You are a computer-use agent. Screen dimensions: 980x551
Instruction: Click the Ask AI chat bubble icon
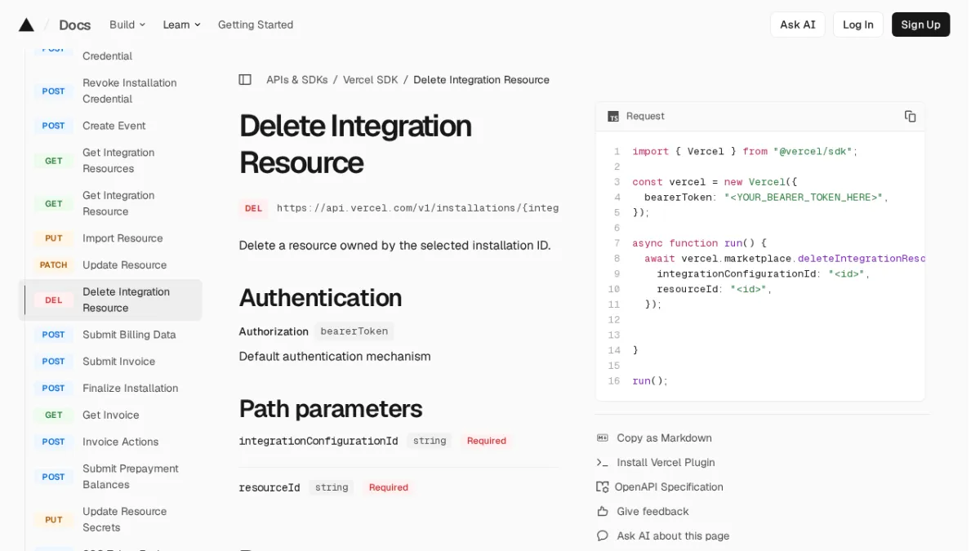tap(603, 535)
